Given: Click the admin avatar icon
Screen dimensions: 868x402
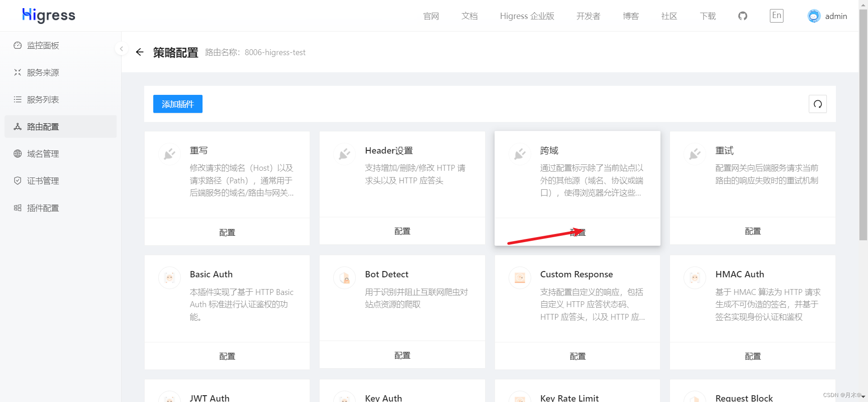Looking at the screenshot, I should 814,16.
